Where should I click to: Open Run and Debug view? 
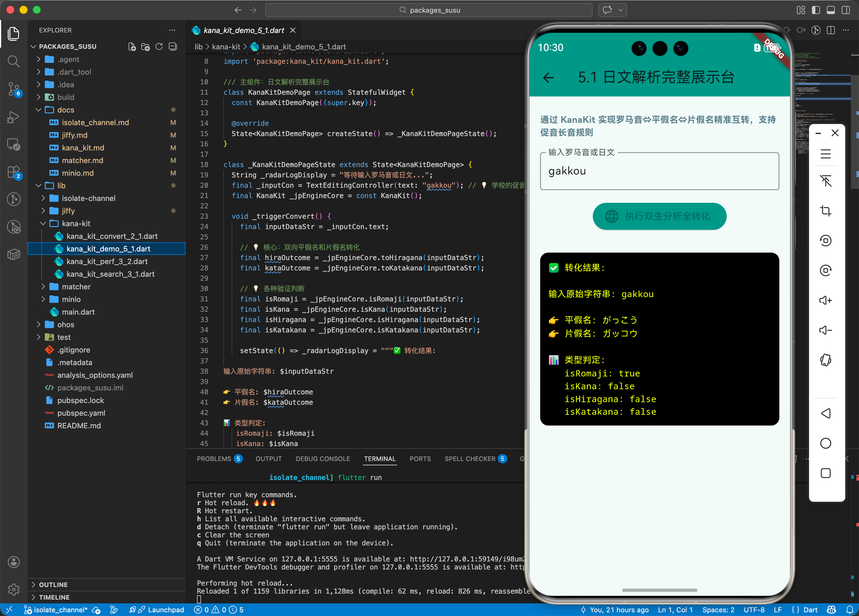[x=13, y=117]
